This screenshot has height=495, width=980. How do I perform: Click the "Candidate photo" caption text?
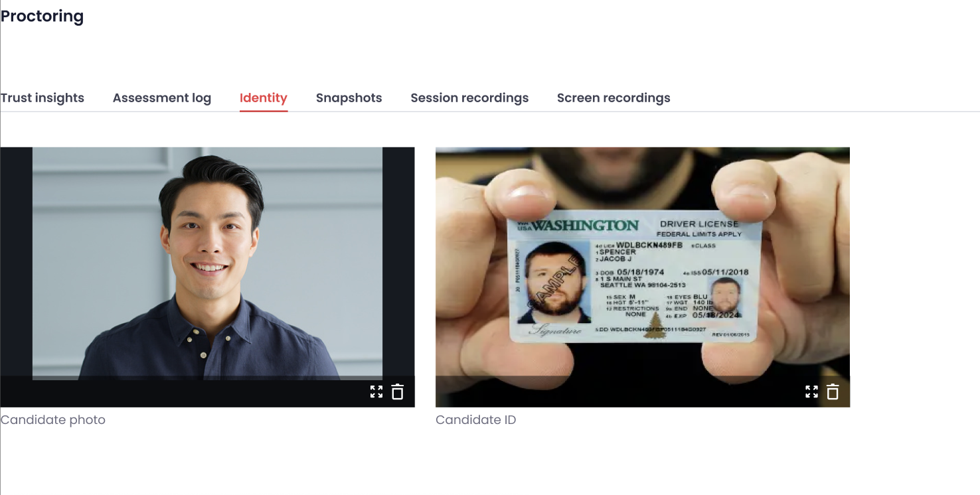pyautogui.click(x=53, y=420)
